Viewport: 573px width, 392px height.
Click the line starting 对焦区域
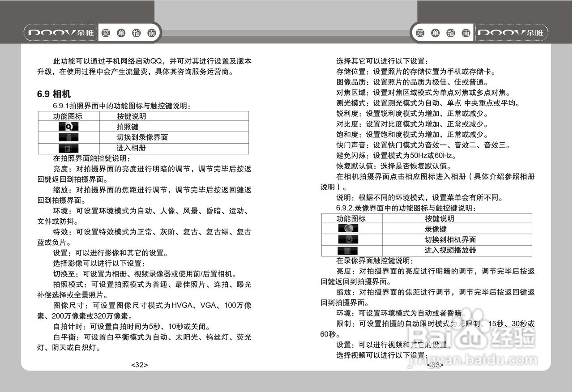click(x=423, y=93)
